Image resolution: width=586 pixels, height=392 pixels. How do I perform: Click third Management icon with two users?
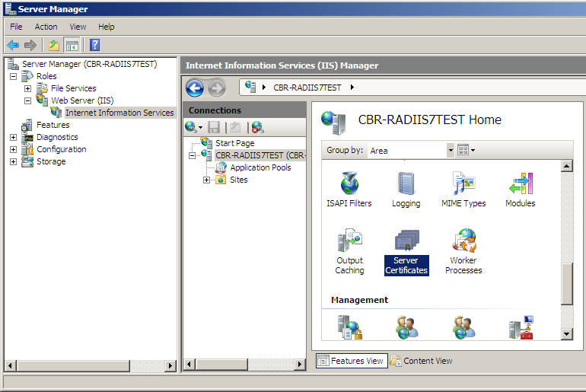coord(463,327)
